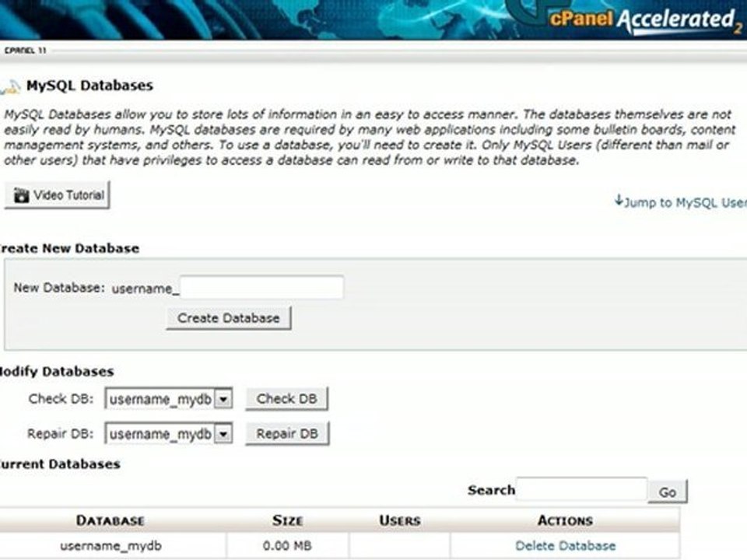Click the Delete Database link for username_mydb
Image resolution: width=747 pixels, height=560 pixels.
tap(566, 546)
